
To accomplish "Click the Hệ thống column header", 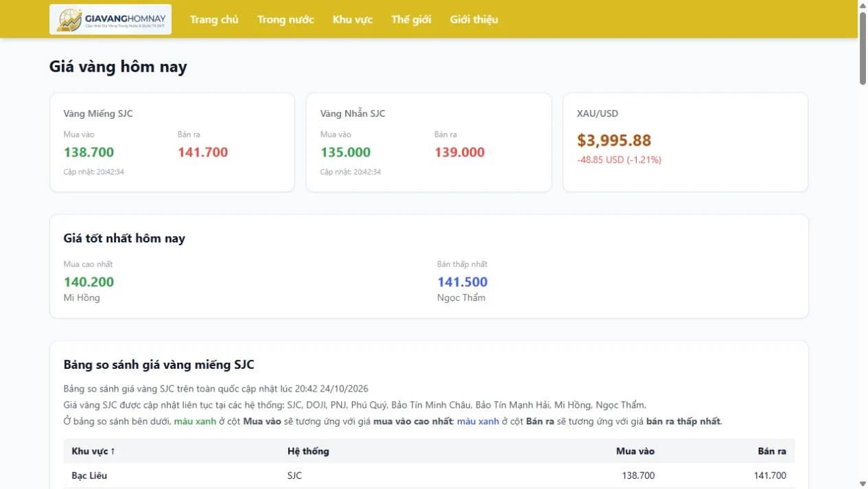I will (308, 451).
